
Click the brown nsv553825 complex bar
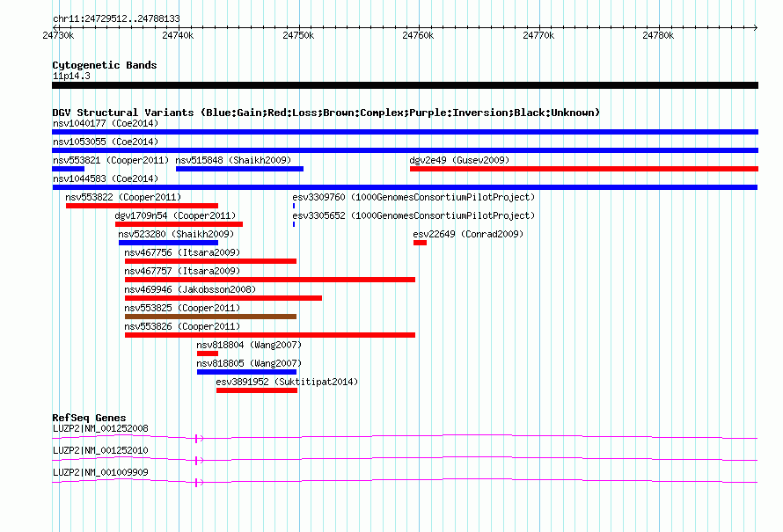(x=211, y=317)
